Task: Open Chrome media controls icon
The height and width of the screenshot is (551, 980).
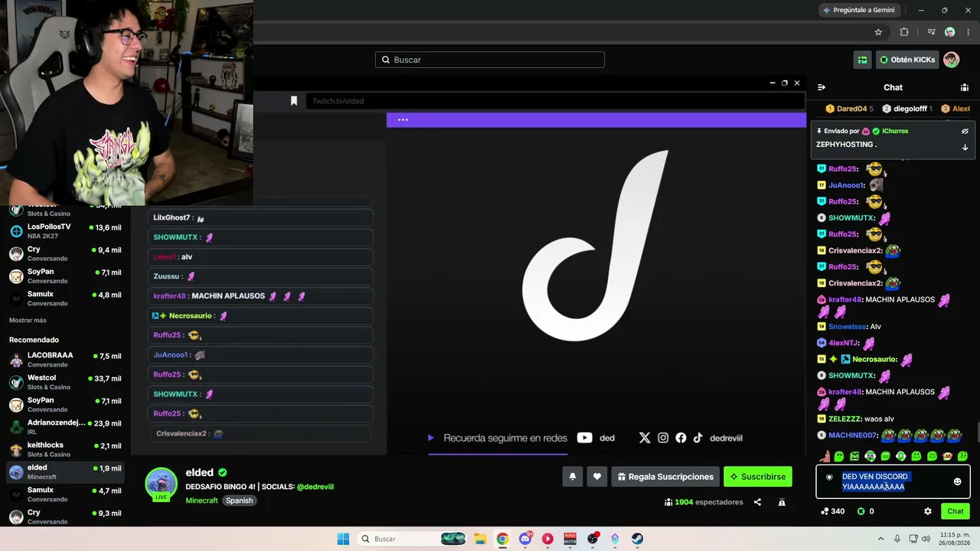Action: (931, 32)
